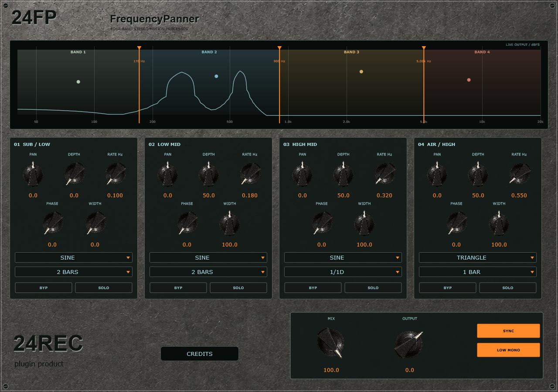Click the Air/High rate value 0.550
558x392 pixels.
click(x=519, y=196)
